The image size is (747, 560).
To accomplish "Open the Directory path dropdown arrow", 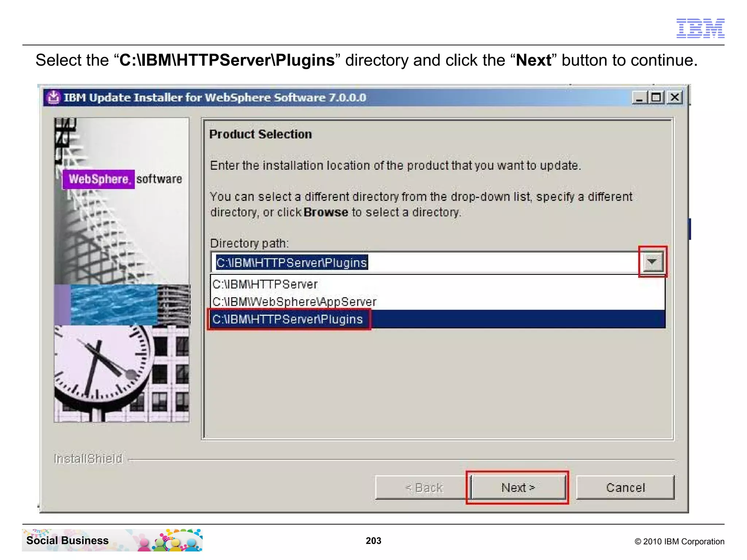I will [652, 262].
